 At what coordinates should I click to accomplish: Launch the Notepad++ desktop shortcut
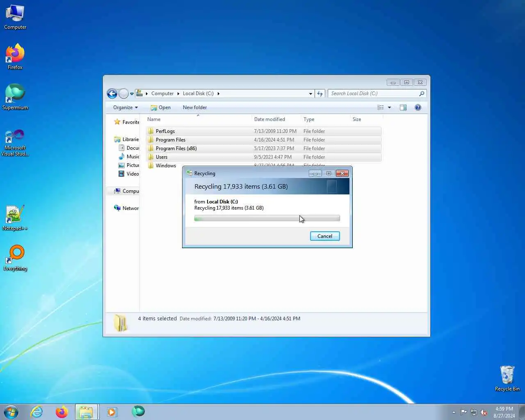[15, 218]
